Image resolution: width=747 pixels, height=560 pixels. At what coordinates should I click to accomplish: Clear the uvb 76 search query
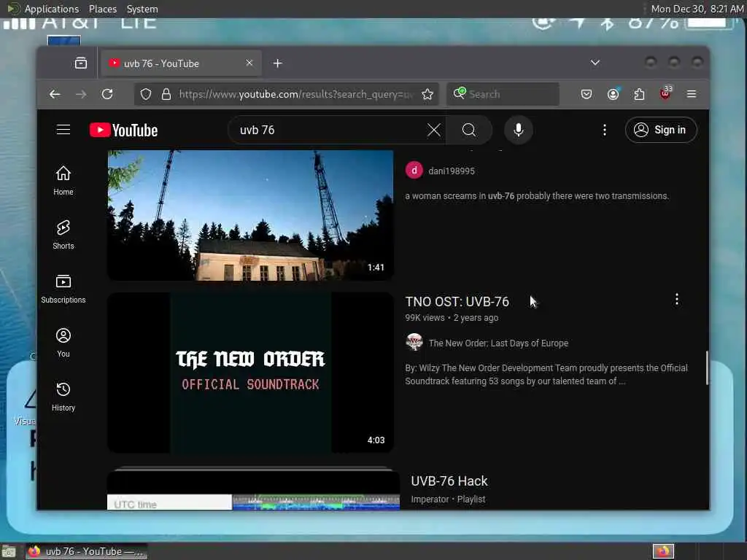pyautogui.click(x=433, y=130)
